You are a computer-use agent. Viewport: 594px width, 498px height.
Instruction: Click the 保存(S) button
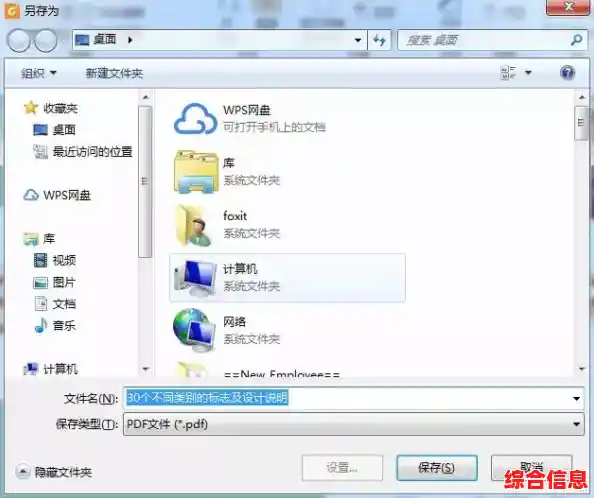[x=437, y=468]
